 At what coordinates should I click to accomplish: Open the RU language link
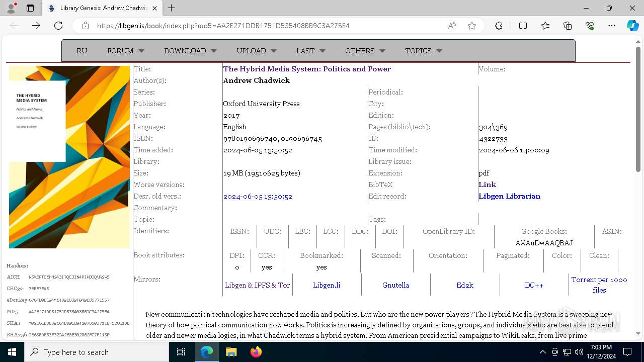82,51
